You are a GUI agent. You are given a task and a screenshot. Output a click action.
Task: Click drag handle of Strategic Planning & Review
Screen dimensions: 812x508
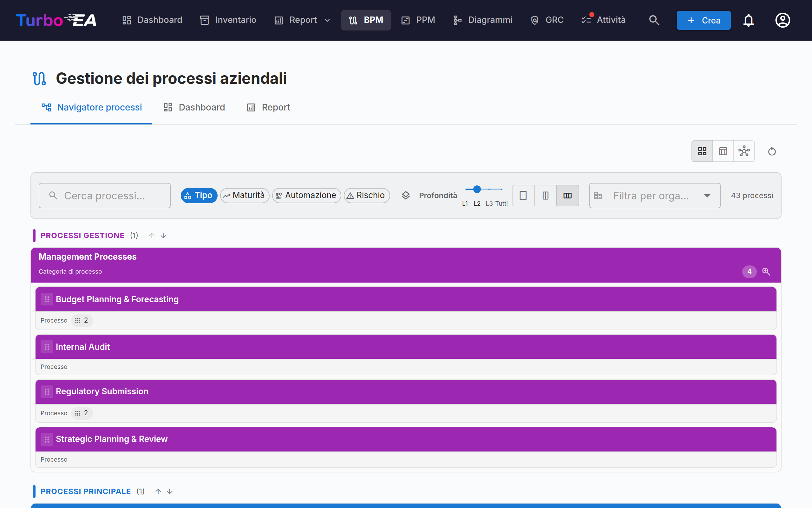tap(47, 439)
